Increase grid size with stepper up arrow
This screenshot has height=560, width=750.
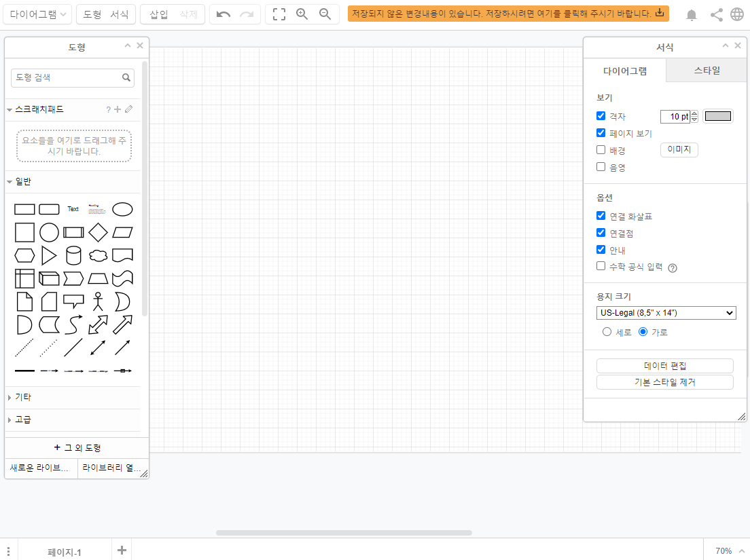(694, 113)
